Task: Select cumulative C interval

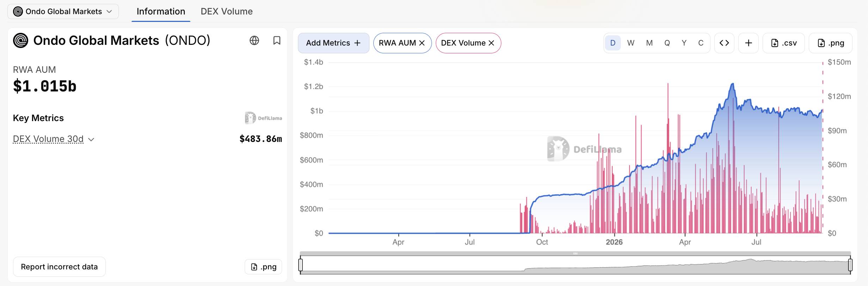Action: point(701,43)
